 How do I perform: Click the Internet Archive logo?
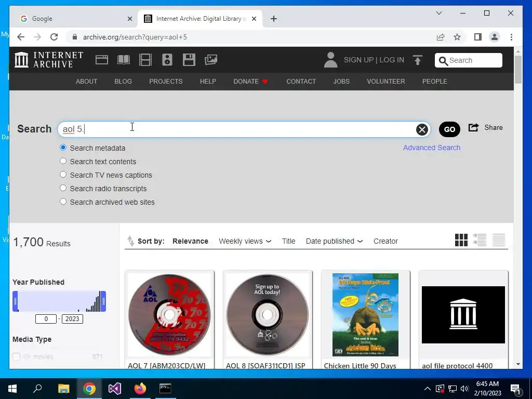pyautogui.click(x=49, y=60)
